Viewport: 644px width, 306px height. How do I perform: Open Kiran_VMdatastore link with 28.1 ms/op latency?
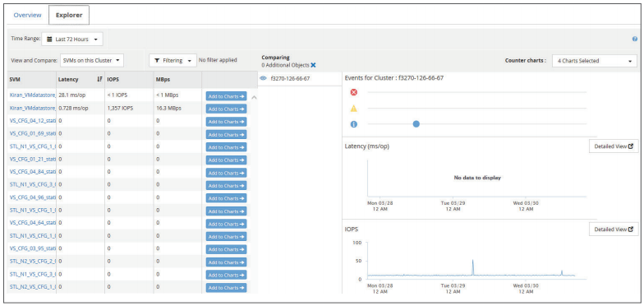click(33, 95)
